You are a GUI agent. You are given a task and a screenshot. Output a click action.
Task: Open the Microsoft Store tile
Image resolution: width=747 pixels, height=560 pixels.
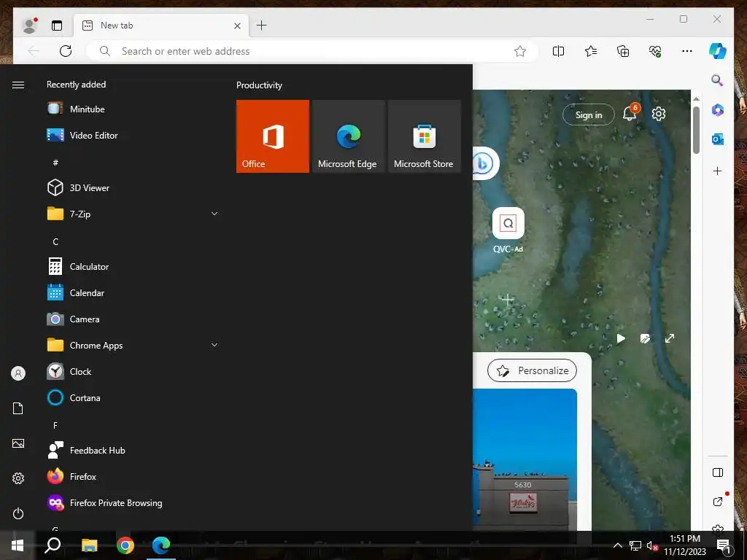[x=425, y=136]
